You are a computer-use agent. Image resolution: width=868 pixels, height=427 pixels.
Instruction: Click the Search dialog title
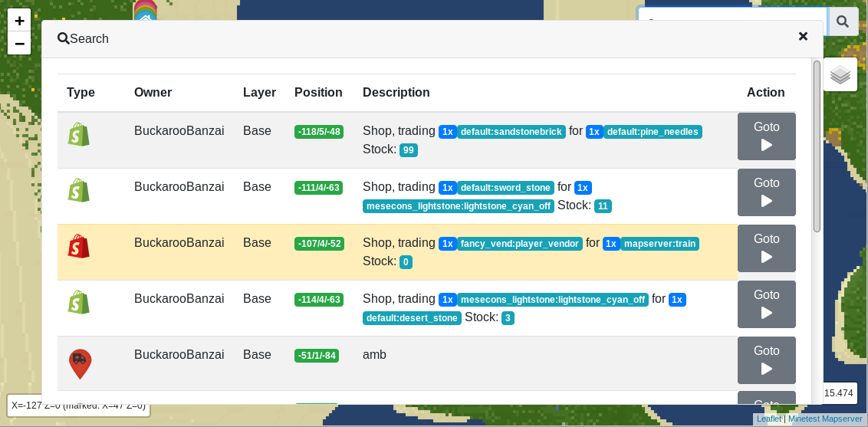tap(83, 39)
